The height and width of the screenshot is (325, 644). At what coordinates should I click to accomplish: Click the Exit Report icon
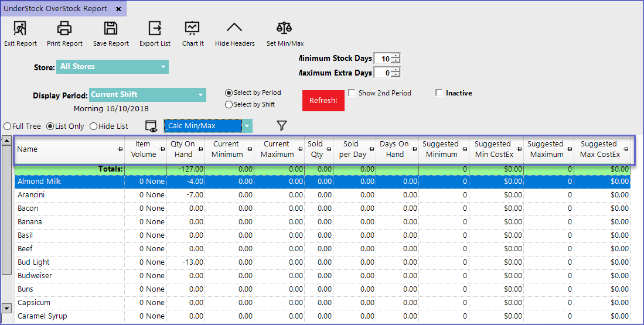20,28
